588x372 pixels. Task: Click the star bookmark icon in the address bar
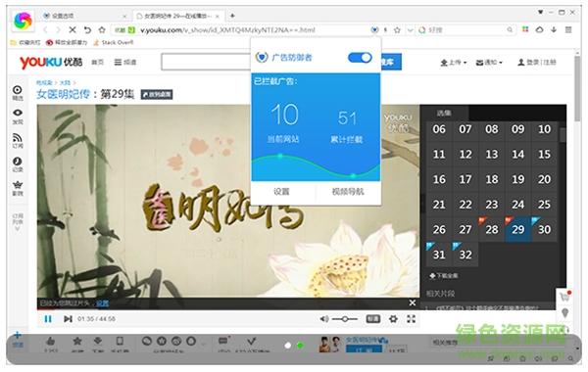tap(397, 30)
